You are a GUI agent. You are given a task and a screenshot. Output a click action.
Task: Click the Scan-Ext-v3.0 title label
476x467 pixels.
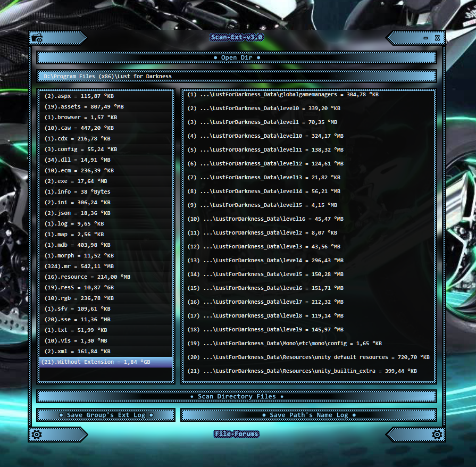237,37
